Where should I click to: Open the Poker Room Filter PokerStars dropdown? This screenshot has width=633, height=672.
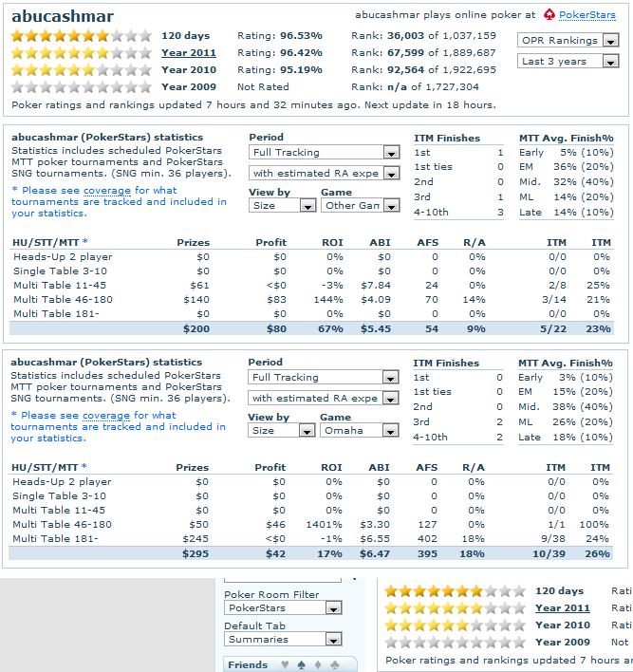click(x=283, y=607)
